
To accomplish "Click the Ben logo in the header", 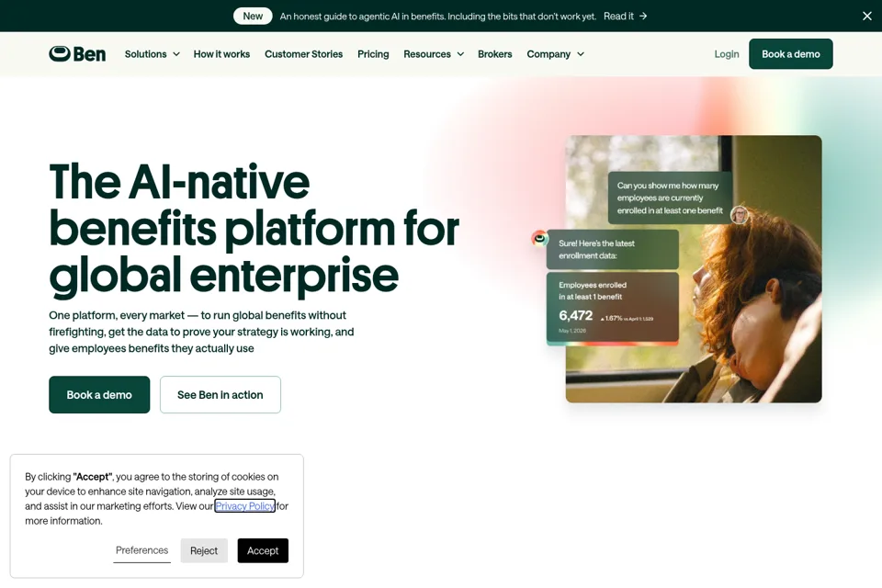I will [77, 54].
